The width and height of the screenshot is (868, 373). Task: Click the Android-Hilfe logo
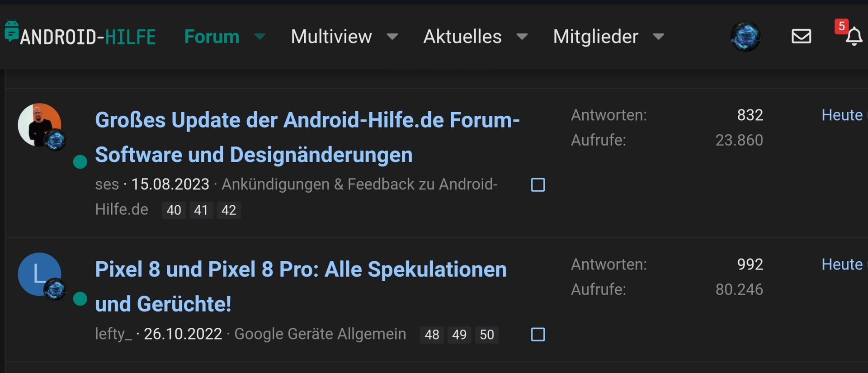(80, 35)
